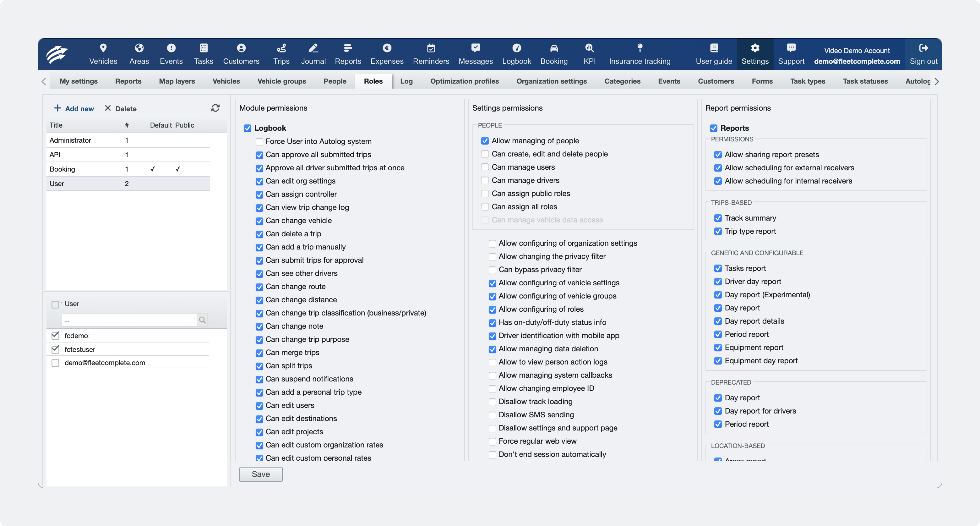The image size is (980, 526).
Task: Check the demo@fleetcomplete.com user checkbox
Action: 56,363
